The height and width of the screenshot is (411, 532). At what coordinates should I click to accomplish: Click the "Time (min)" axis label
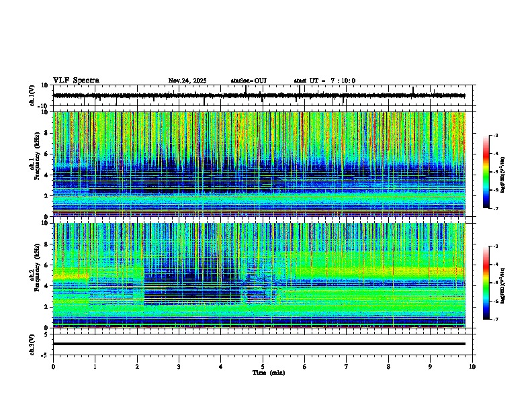[x=269, y=373]
